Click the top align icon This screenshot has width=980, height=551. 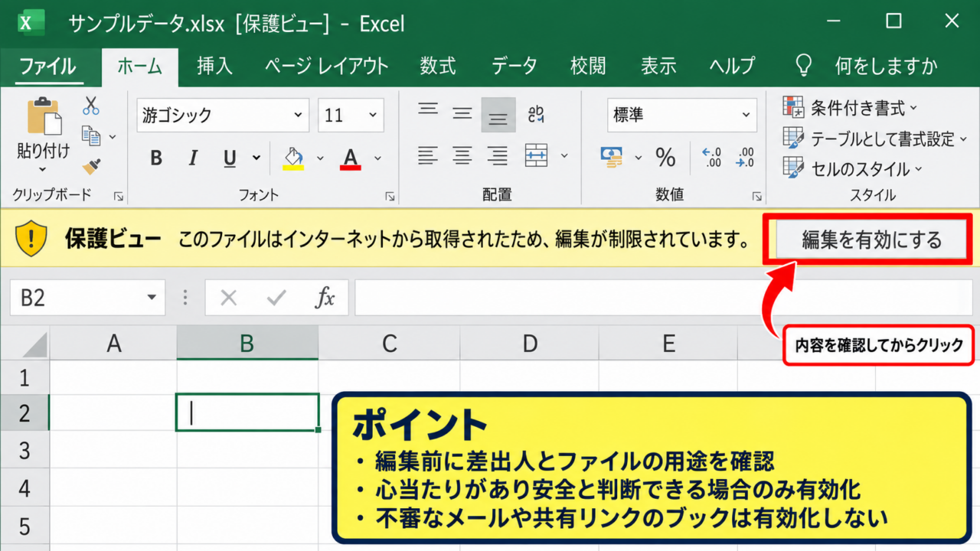pyautogui.click(x=427, y=109)
